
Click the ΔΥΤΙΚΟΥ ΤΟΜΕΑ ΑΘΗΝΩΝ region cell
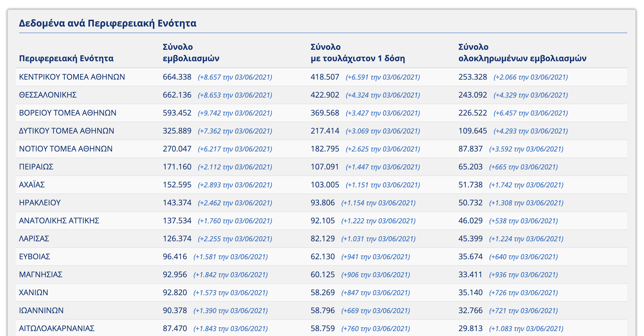(67, 131)
